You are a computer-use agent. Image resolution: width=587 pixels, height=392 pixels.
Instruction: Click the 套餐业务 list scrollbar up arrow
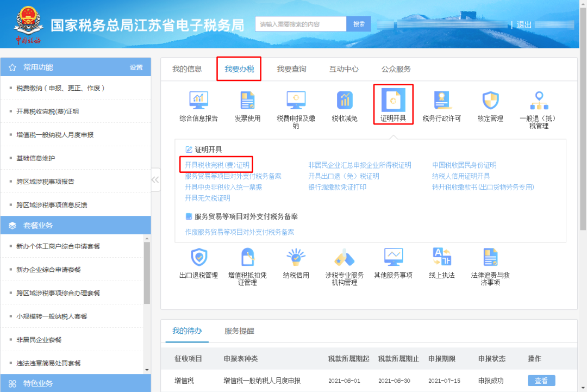coord(147,238)
